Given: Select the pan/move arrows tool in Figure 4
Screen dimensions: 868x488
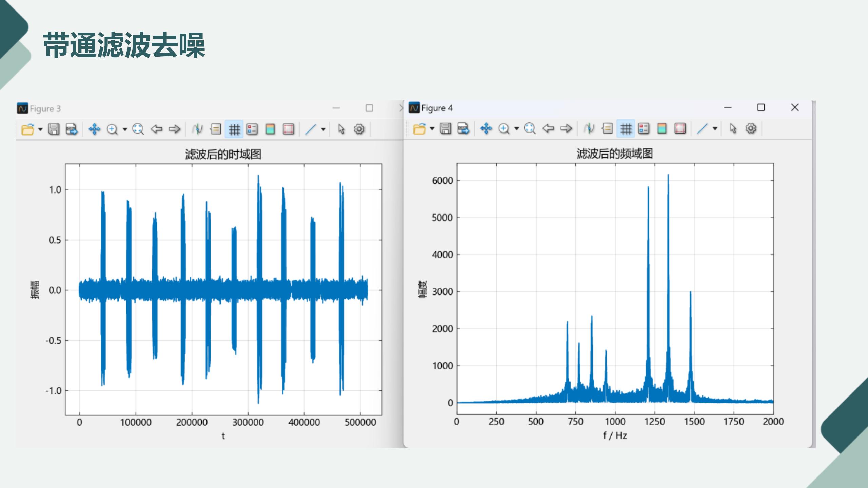Looking at the screenshot, I should click(x=486, y=128).
